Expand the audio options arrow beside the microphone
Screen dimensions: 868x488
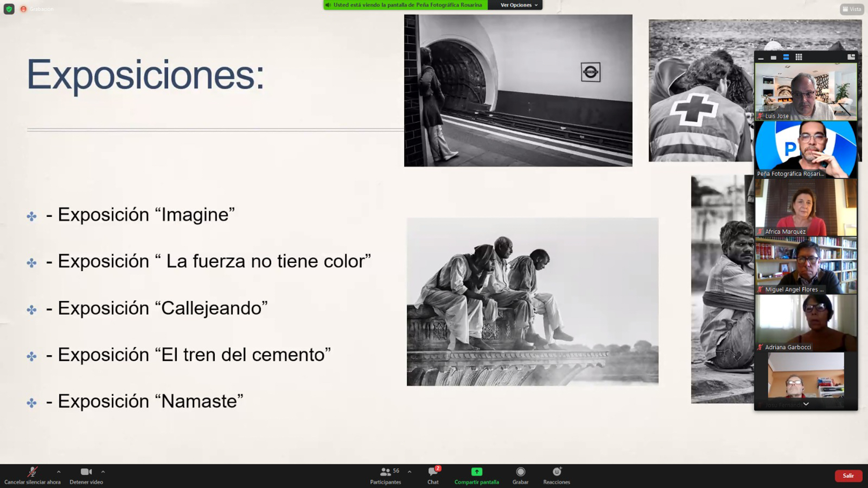tap(59, 472)
